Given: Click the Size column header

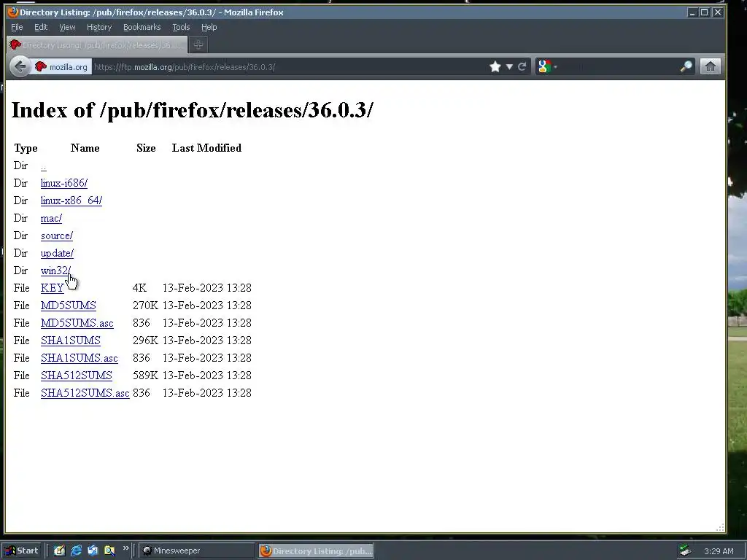Looking at the screenshot, I should pos(146,148).
